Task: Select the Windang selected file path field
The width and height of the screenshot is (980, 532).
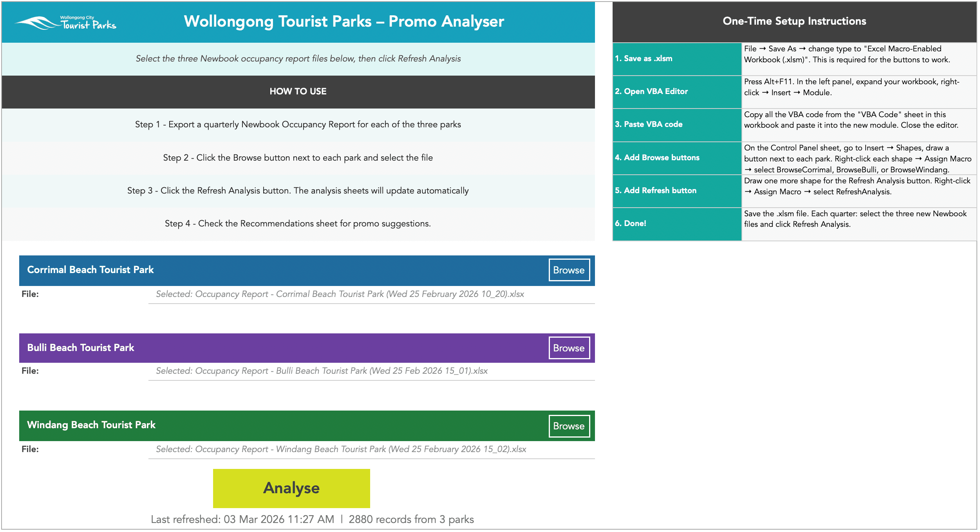Action: pos(371,449)
